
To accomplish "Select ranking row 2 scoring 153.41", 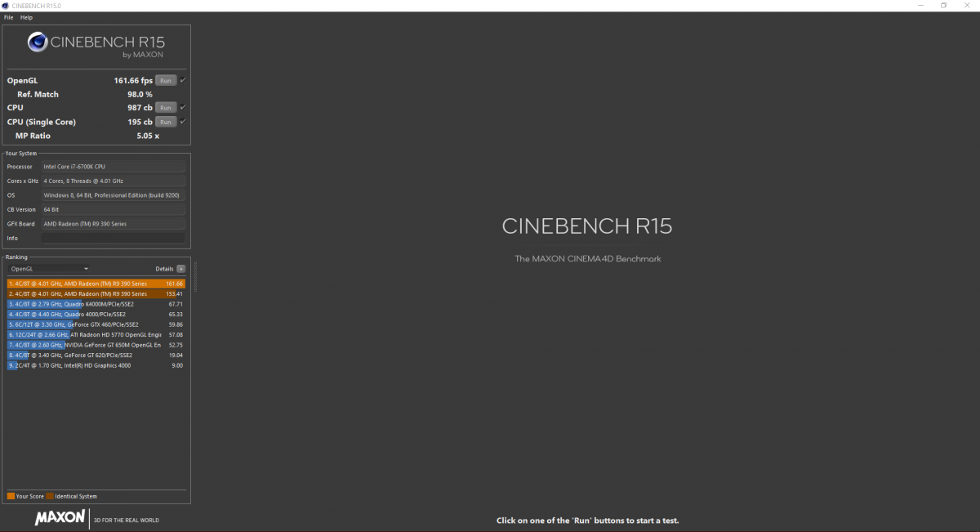I will (96, 293).
